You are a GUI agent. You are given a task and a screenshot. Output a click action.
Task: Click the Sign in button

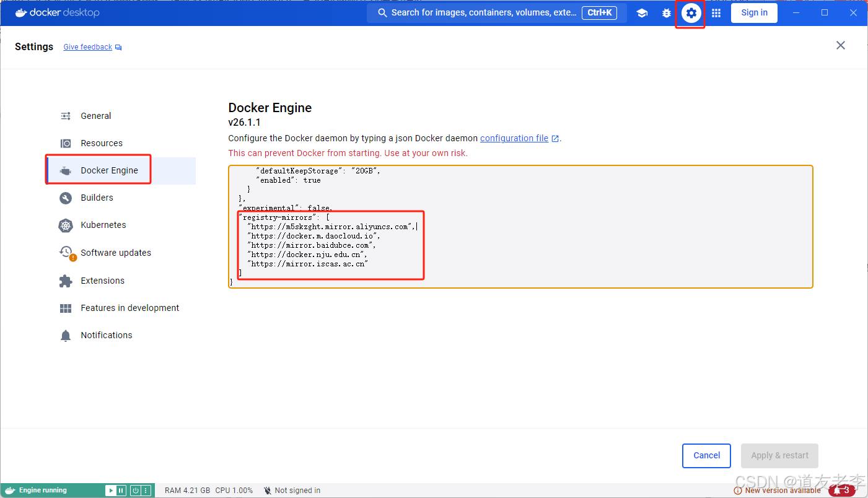[x=754, y=13]
